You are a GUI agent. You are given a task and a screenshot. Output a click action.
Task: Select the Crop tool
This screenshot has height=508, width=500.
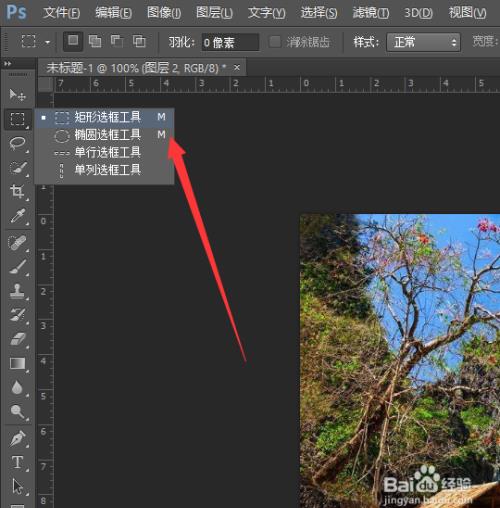17,192
